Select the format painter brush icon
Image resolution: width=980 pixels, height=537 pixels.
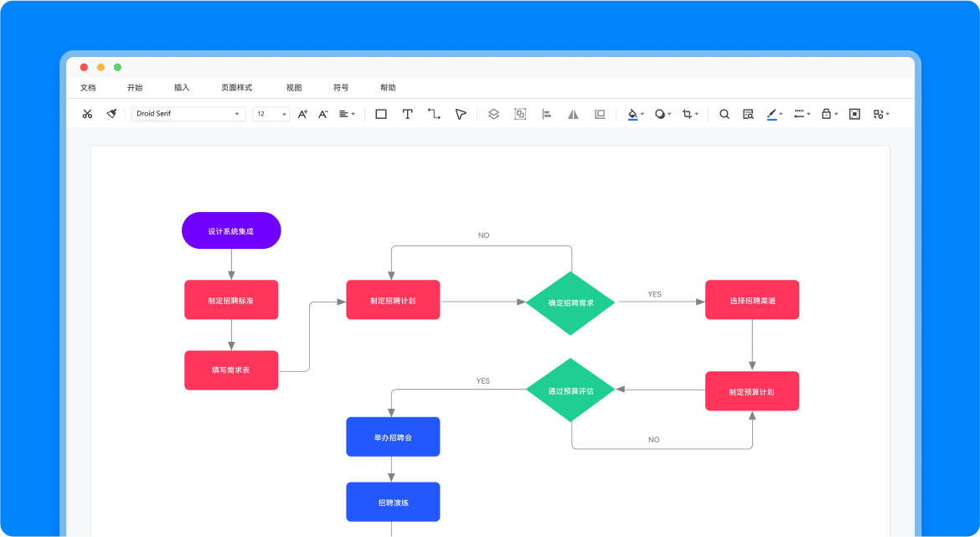111,114
